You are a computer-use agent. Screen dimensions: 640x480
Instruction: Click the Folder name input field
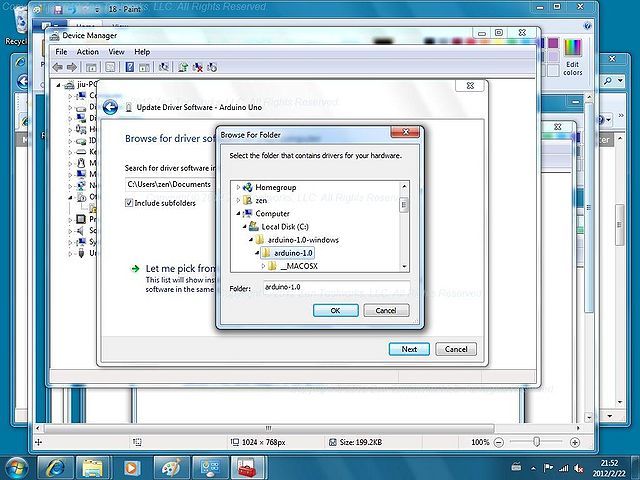336,287
